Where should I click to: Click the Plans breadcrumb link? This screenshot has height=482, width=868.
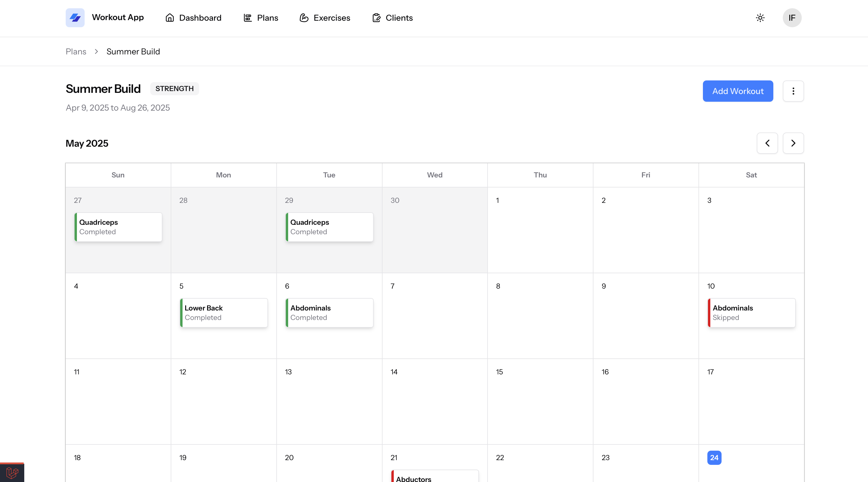pyautogui.click(x=76, y=51)
